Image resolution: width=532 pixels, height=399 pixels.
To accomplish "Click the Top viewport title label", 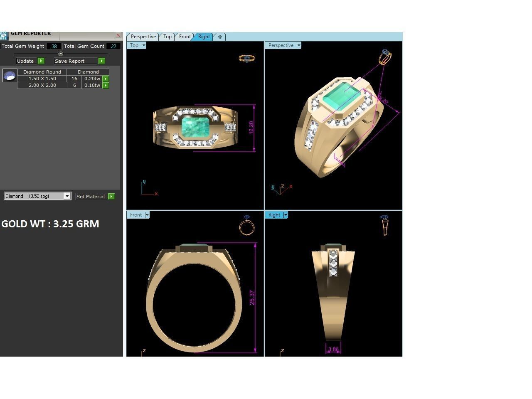I will click(134, 45).
